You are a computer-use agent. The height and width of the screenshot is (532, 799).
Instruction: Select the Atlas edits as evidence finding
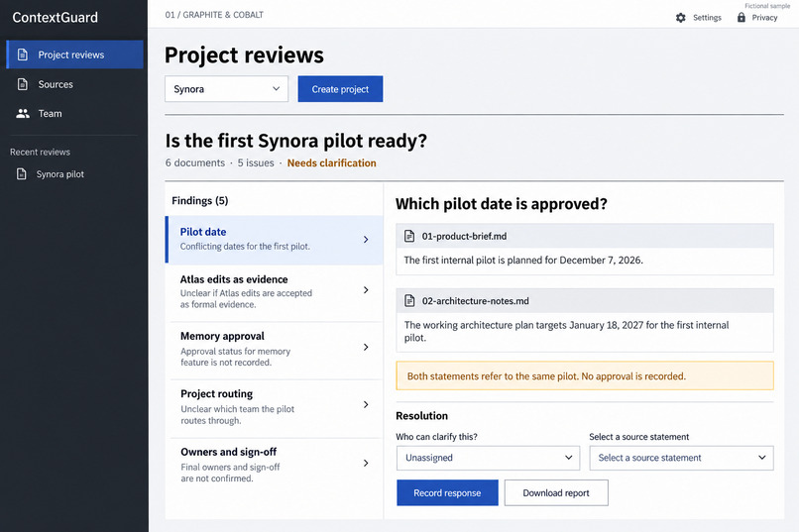click(x=276, y=292)
